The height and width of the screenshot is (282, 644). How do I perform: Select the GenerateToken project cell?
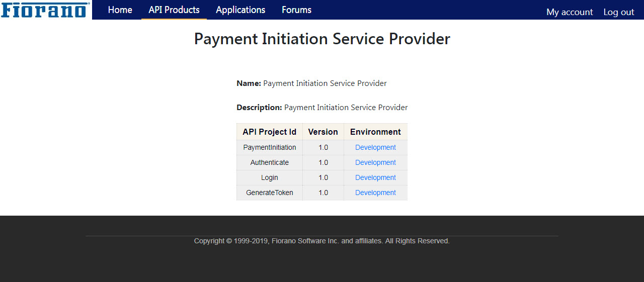pos(270,193)
